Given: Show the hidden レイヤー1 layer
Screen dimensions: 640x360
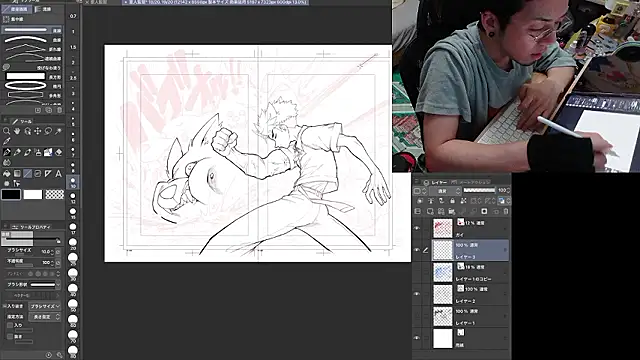Looking at the screenshot, I should pos(417,316).
